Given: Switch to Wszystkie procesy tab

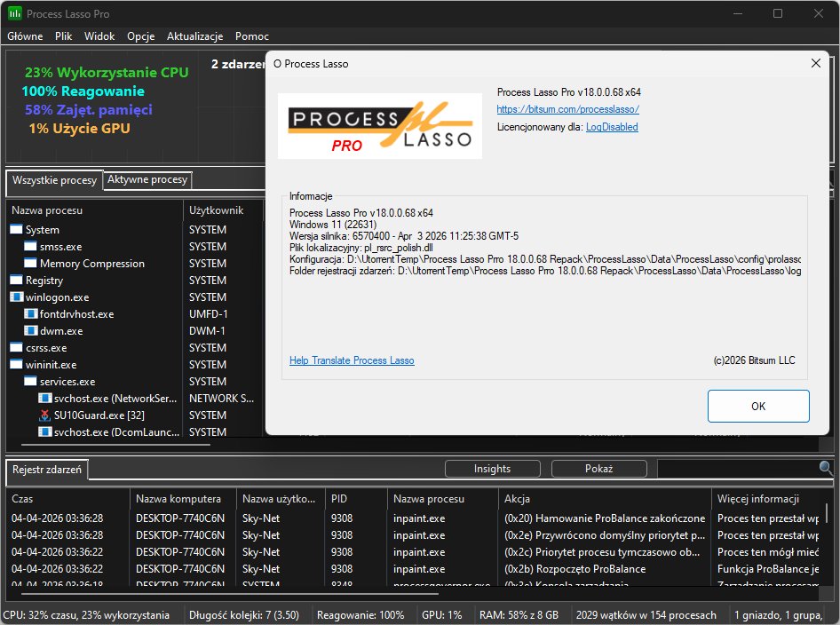Looking at the screenshot, I should tap(55, 180).
